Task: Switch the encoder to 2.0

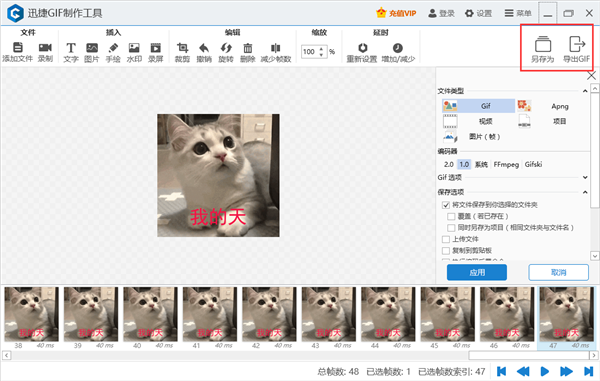Action: [x=448, y=164]
